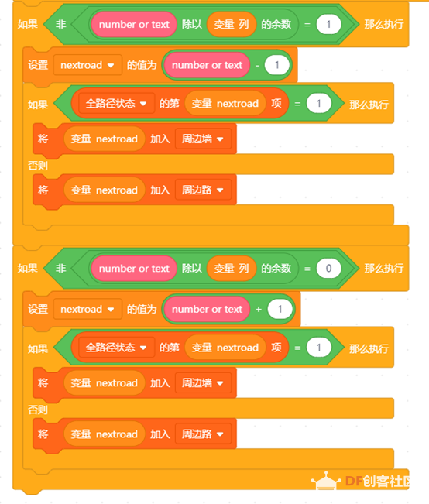Screen dimensions: 429x504
Task: Open the second 周边路 list dropdown
Action: pos(203,434)
